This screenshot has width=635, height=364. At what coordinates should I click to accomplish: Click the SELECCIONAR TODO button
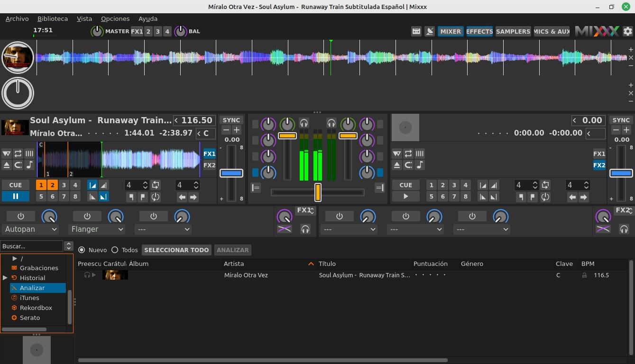tap(176, 250)
